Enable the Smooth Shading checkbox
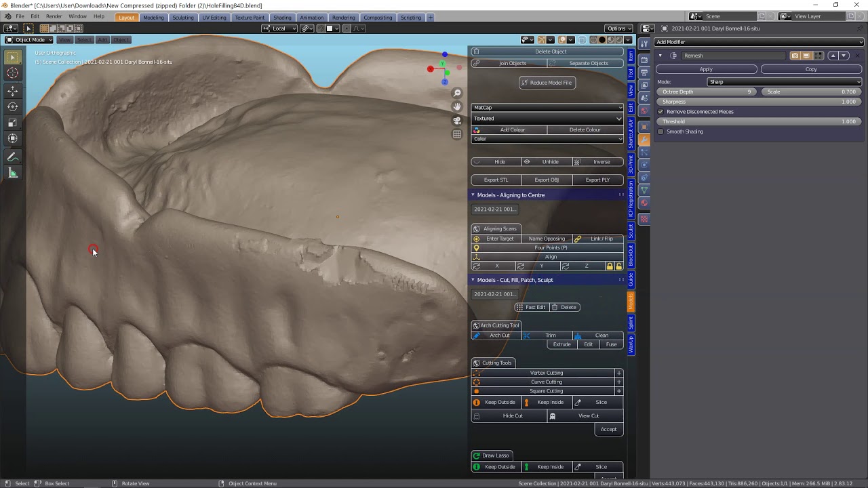 coord(660,131)
